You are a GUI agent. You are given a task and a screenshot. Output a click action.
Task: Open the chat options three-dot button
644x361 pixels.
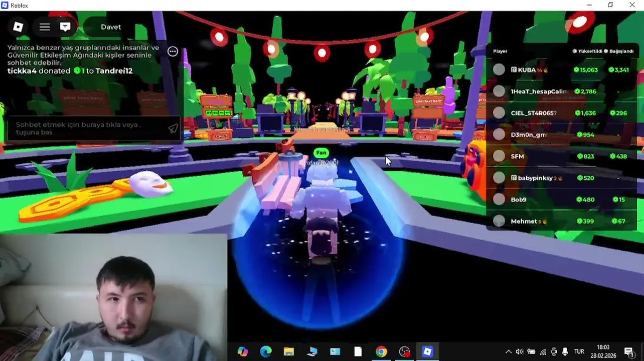click(173, 51)
